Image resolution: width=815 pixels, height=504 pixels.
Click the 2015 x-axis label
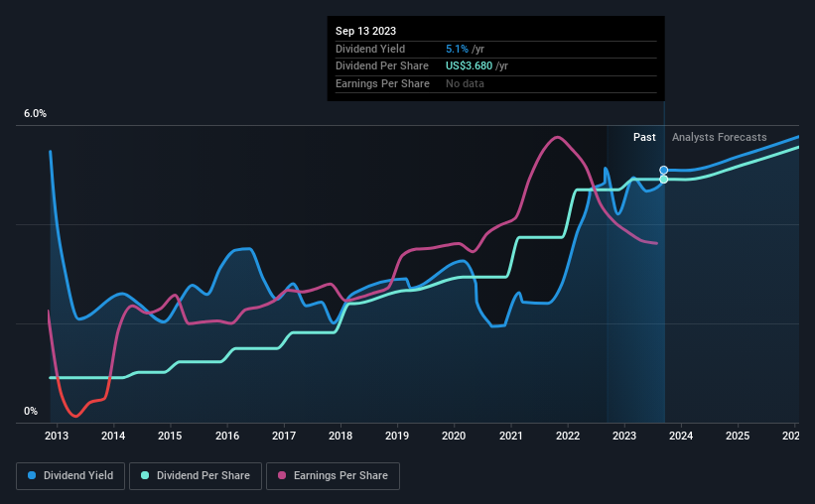click(x=170, y=436)
